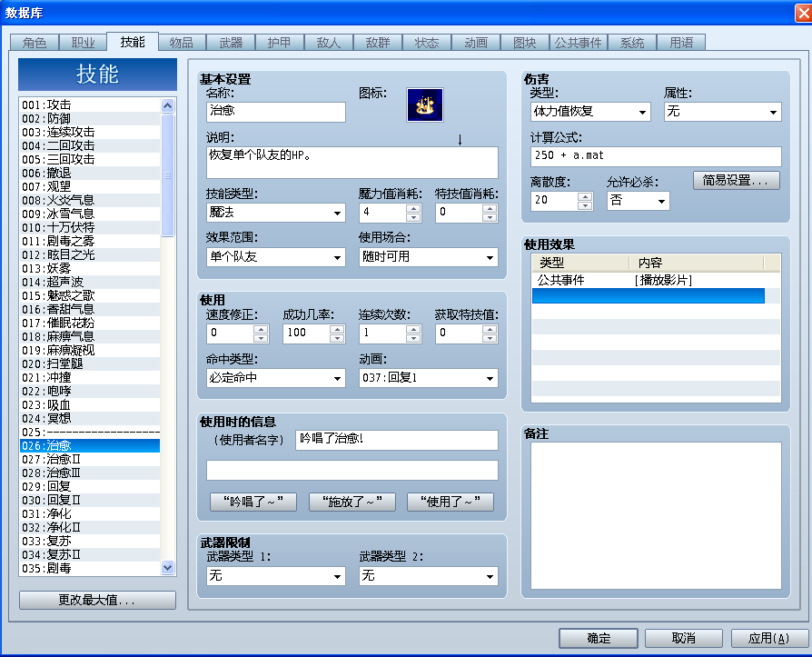
Task: Switch to the 角色 tab
Action: [x=35, y=43]
